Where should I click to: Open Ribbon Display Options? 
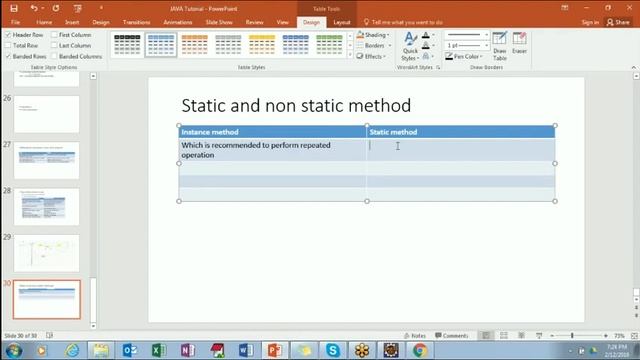pyautogui.click(x=564, y=8)
